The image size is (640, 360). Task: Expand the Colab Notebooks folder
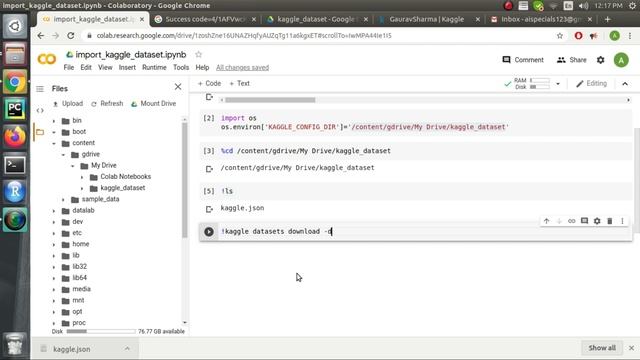pos(82,177)
